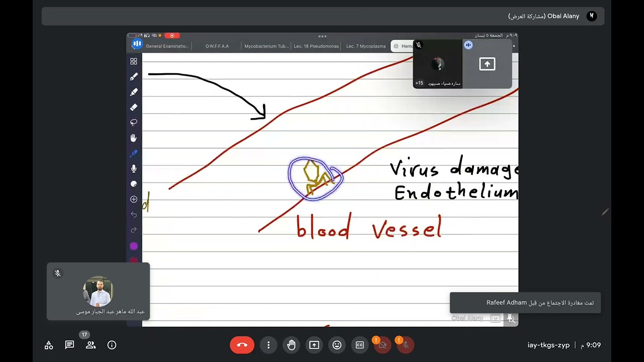
Task: Click the pin icon on presentation
Action: tap(511, 318)
